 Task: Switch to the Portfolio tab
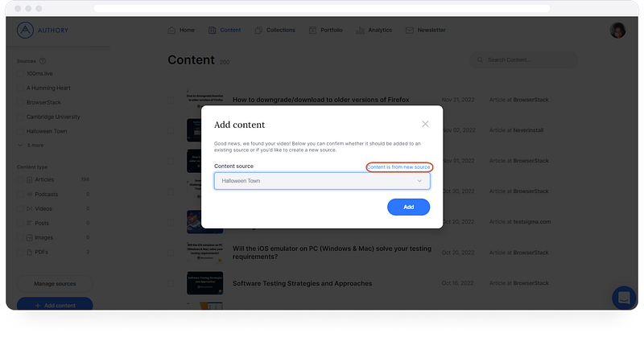click(326, 30)
